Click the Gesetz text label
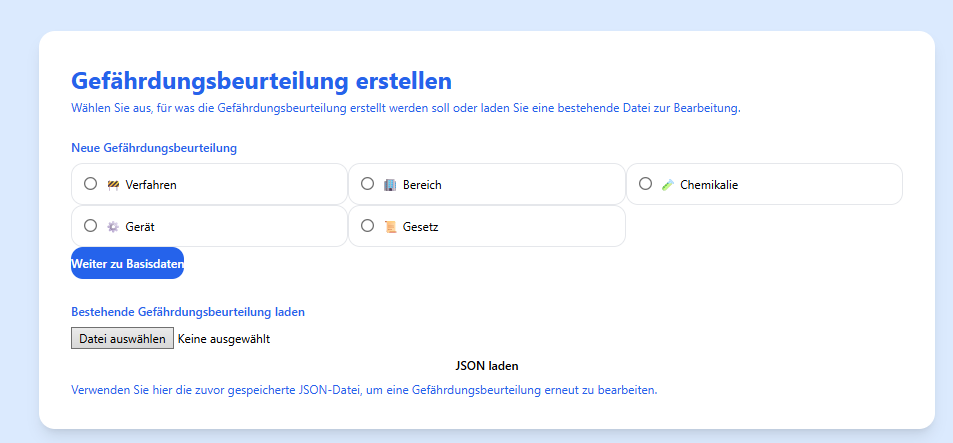This screenshot has height=443, width=953. pyautogui.click(x=421, y=227)
